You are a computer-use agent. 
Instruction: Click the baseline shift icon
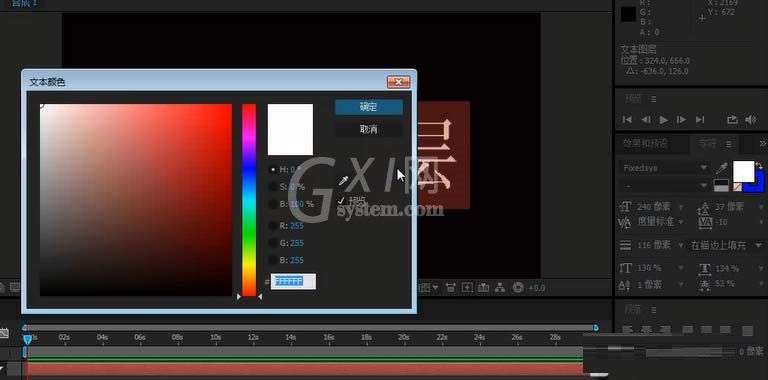click(x=625, y=284)
